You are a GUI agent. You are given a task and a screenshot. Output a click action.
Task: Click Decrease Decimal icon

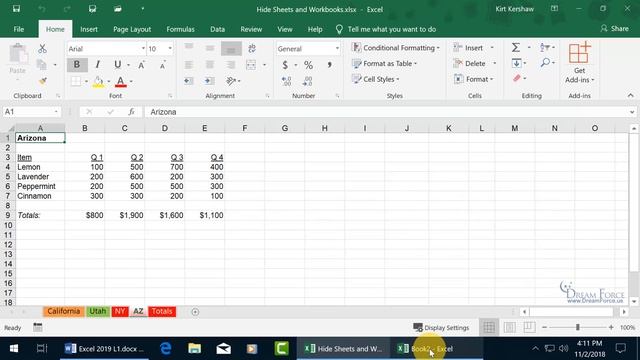click(308, 81)
